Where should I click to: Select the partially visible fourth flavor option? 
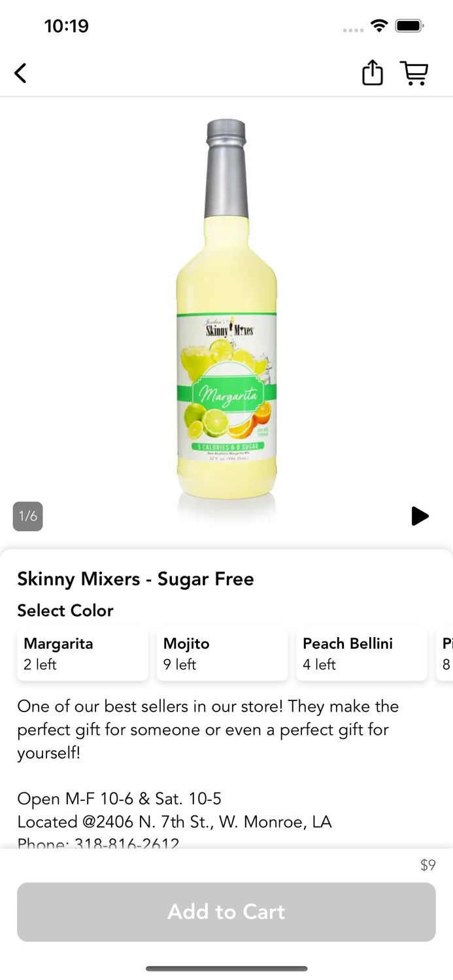(445, 654)
